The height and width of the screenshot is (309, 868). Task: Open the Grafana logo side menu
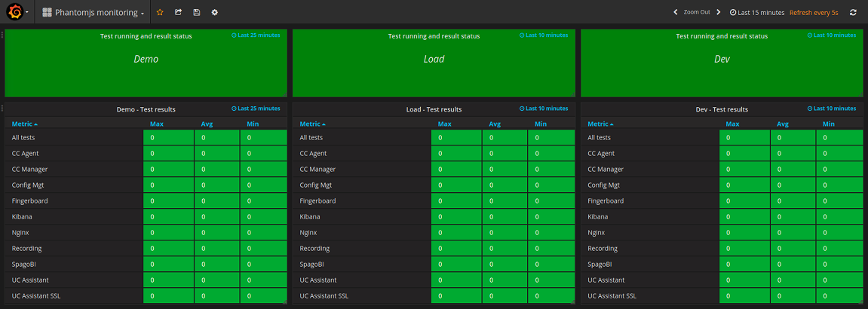pyautogui.click(x=14, y=13)
